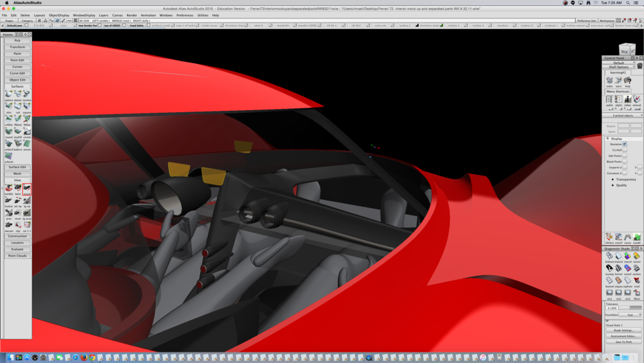The height and width of the screenshot is (363, 644).
Task: Toggle the Edit Points checkbox
Action: 624,156
